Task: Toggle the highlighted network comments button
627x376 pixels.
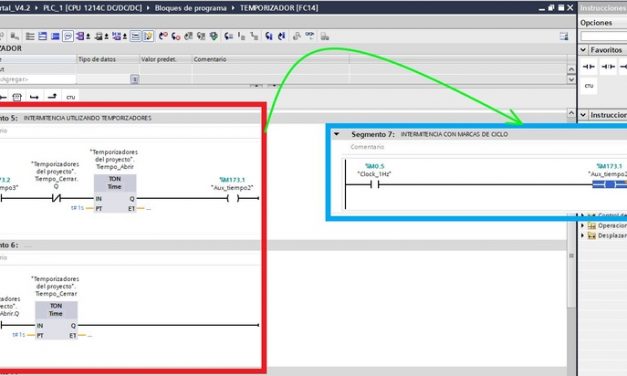Action: point(136,36)
